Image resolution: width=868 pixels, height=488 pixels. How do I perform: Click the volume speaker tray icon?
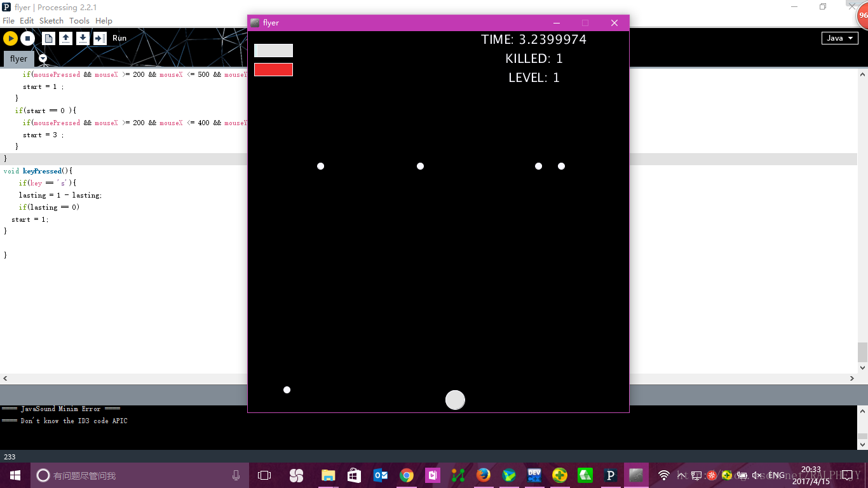click(757, 475)
